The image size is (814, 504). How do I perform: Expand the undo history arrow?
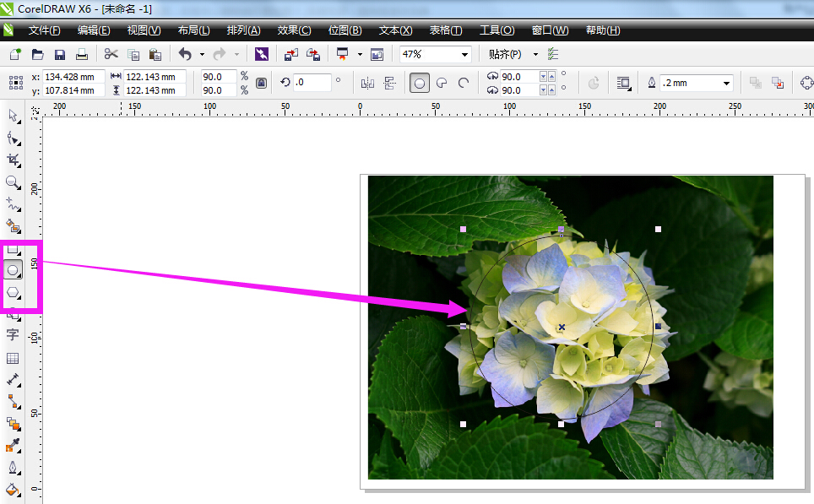[x=202, y=54]
